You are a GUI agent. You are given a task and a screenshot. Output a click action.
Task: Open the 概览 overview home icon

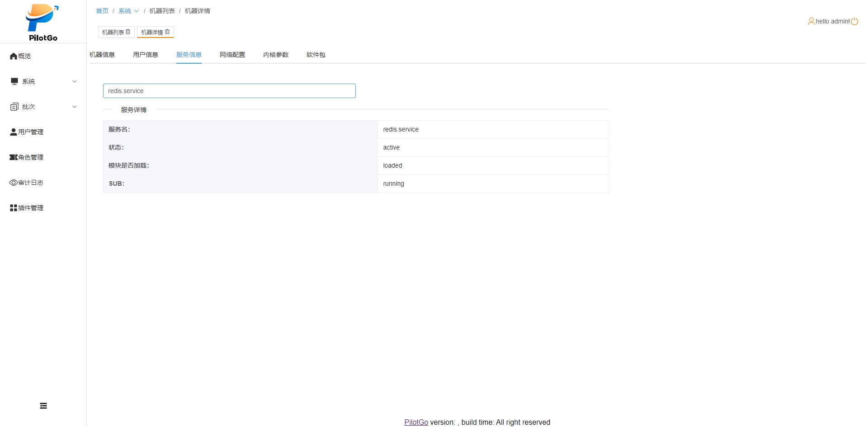click(14, 56)
